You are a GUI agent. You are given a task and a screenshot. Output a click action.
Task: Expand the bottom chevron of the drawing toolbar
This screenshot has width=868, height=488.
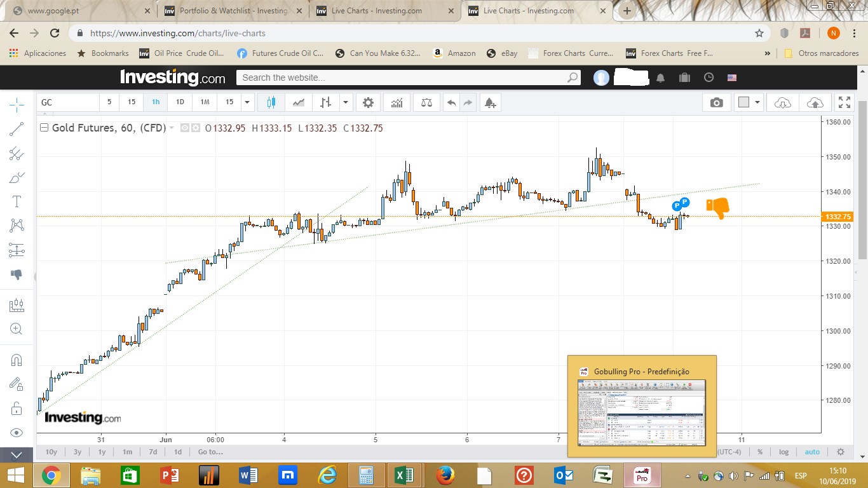pos(17,455)
